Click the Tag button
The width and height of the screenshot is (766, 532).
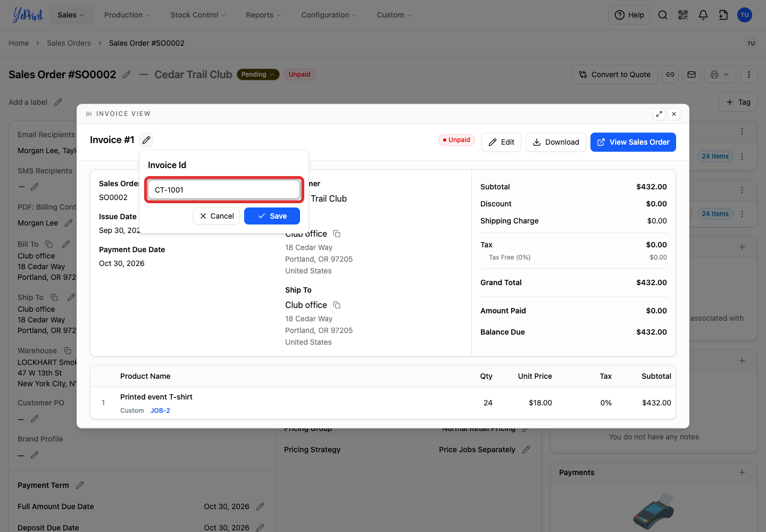tap(738, 102)
